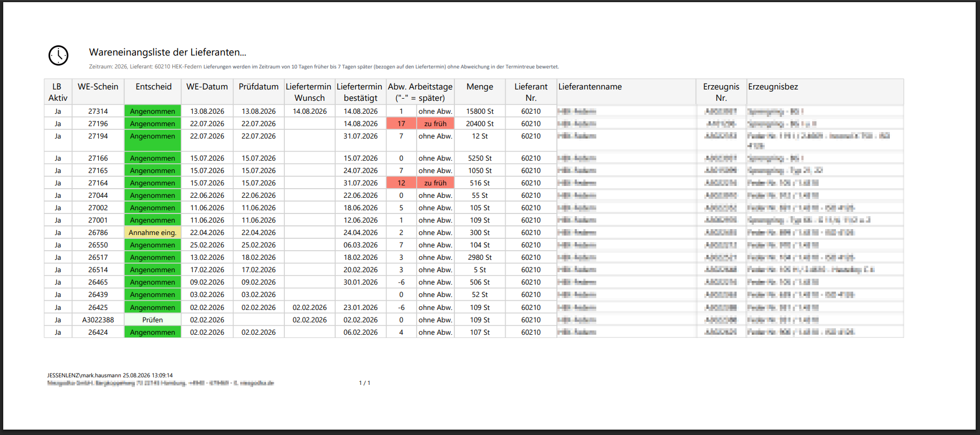Click 'zu früh' cell in row 27196
The image size is (980, 435).
coord(435,123)
